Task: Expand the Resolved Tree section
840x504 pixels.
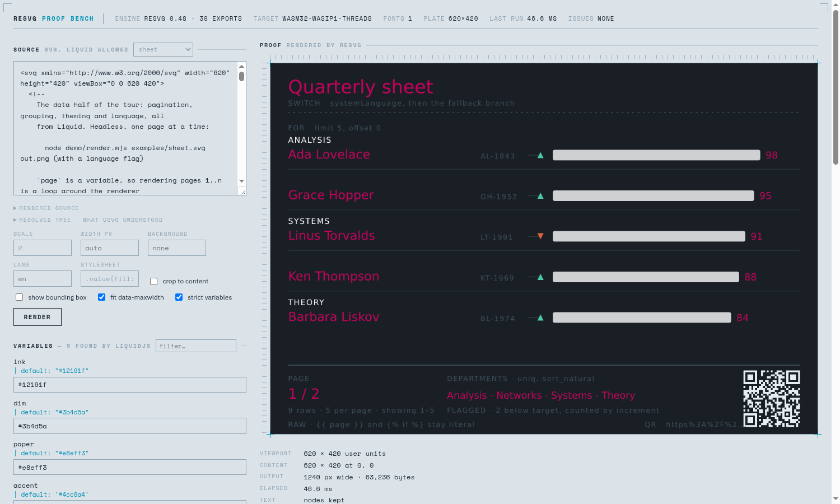Action: pos(88,220)
